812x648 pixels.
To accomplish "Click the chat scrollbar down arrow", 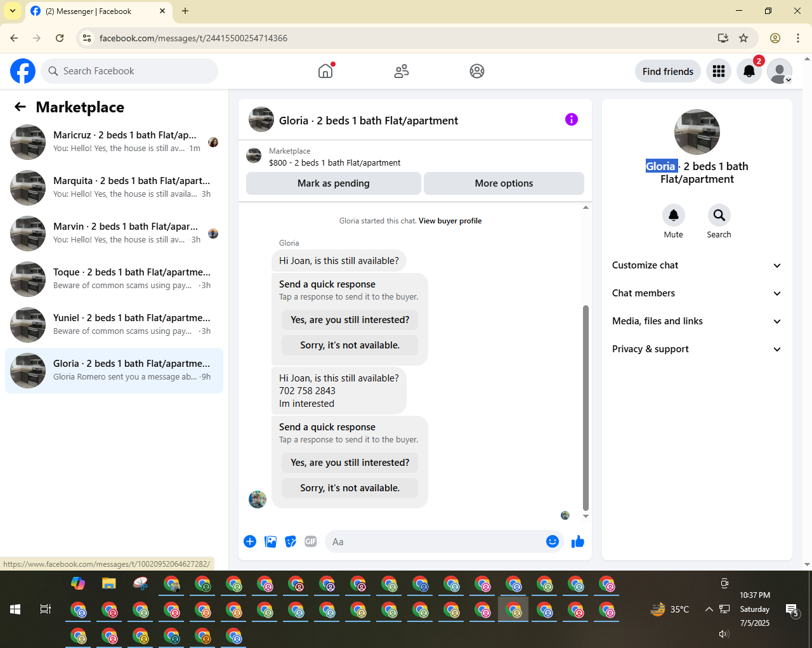I will (x=586, y=517).
